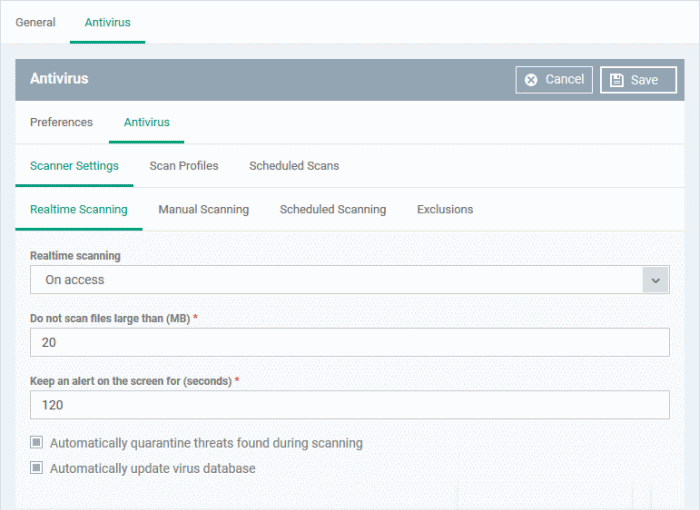Toggle Automatically update virus database checkbox
The height and width of the screenshot is (510, 700).
pos(37,468)
